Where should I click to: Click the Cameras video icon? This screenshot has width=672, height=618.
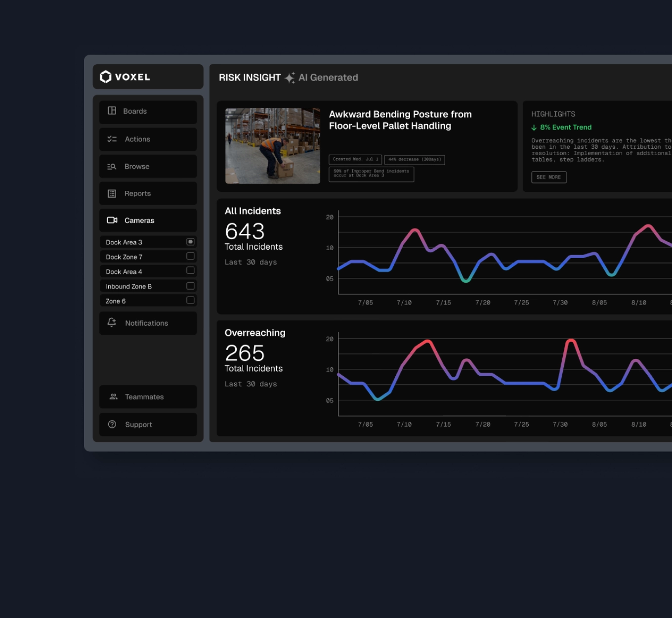coord(112,220)
